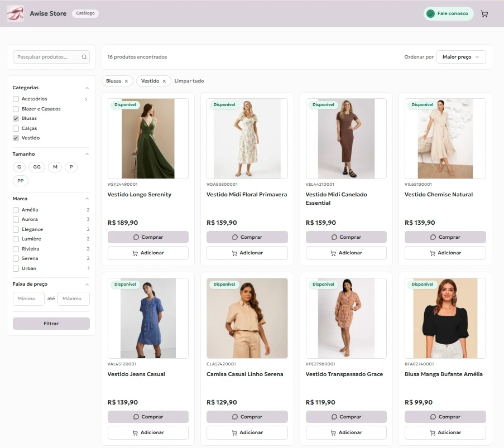Open the shopping cart icon in header
Viewport: 504px width, 448px height.
click(x=484, y=13)
